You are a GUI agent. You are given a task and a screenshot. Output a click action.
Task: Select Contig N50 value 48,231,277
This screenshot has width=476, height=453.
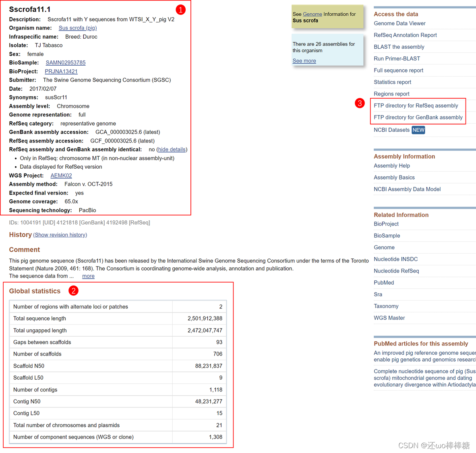coord(209,401)
